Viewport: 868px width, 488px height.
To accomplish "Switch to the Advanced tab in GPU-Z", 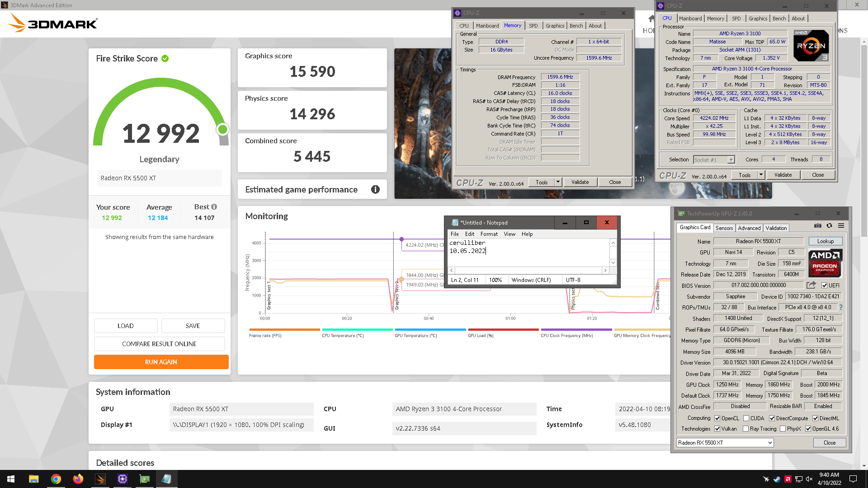I will [749, 228].
